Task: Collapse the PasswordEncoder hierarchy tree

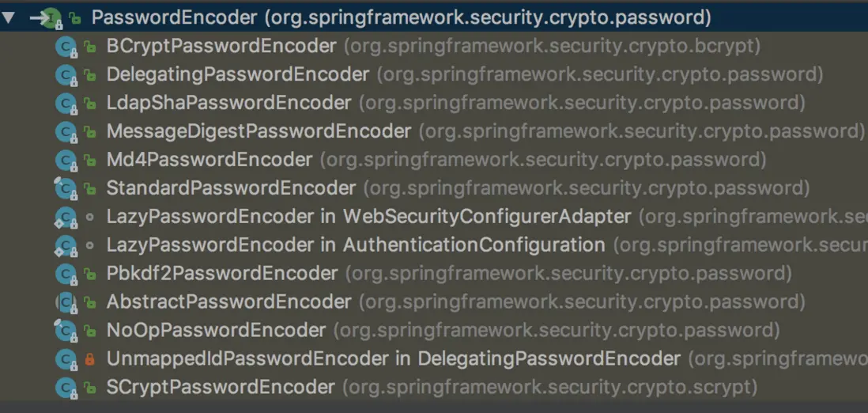Action: coord(9,17)
